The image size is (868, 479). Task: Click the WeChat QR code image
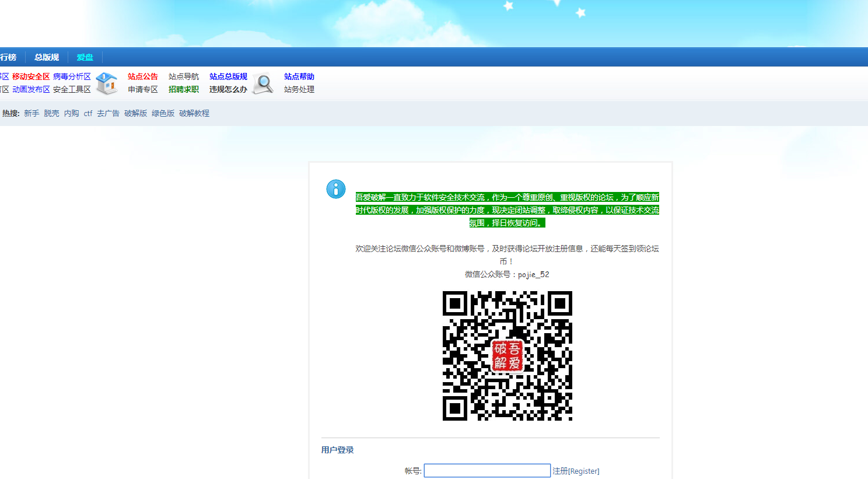[x=507, y=356]
